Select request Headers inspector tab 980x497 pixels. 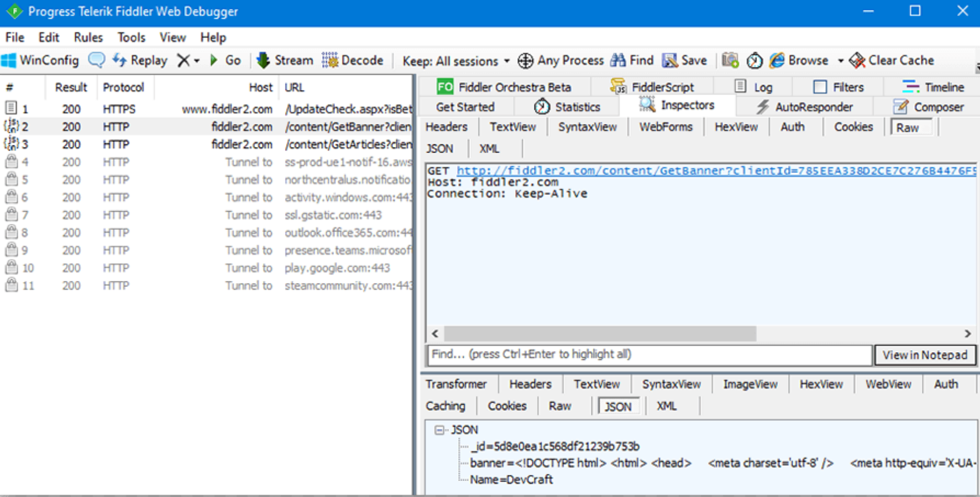(447, 127)
